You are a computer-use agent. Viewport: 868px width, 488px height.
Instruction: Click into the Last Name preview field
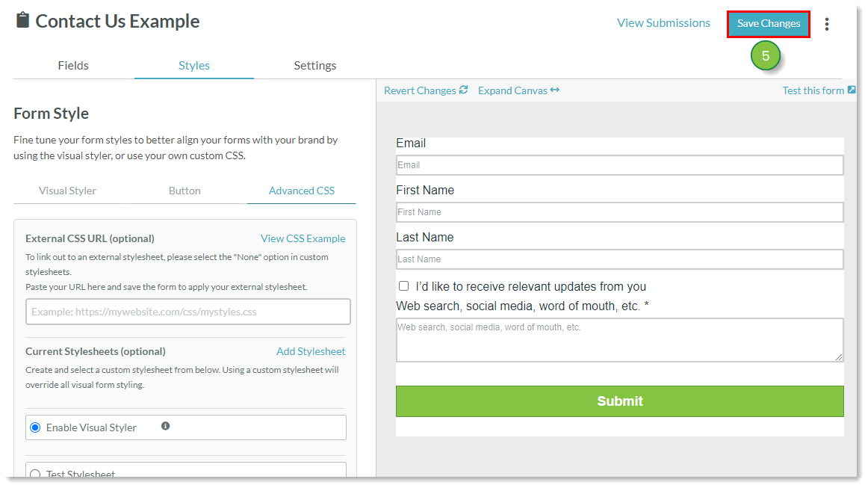(x=619, y=259)
